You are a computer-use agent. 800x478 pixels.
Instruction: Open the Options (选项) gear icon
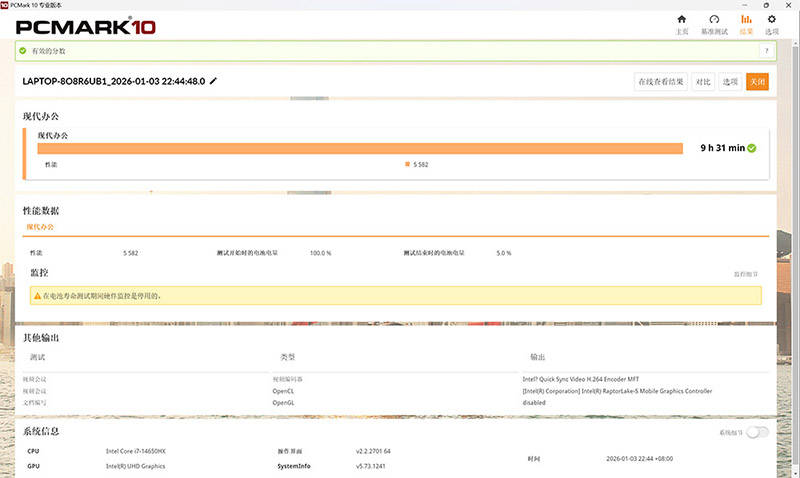(771, 19)
